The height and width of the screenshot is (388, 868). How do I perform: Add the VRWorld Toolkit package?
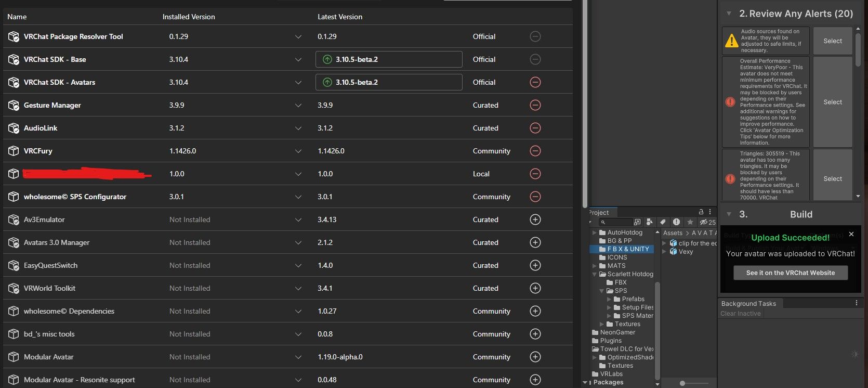click(x=535, y=288)
